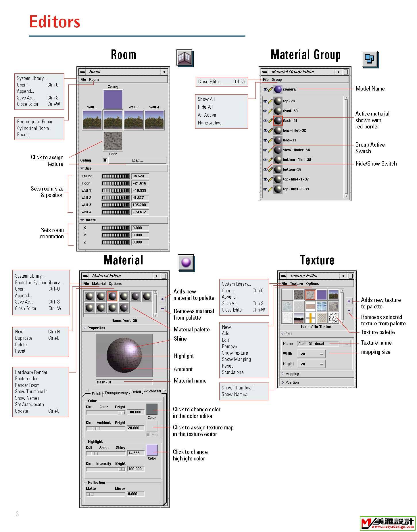The width and height of the screenshot is (417, 532).
Task: Open the Group menu in Material Group Editor
Action: [x=277, y=80]
